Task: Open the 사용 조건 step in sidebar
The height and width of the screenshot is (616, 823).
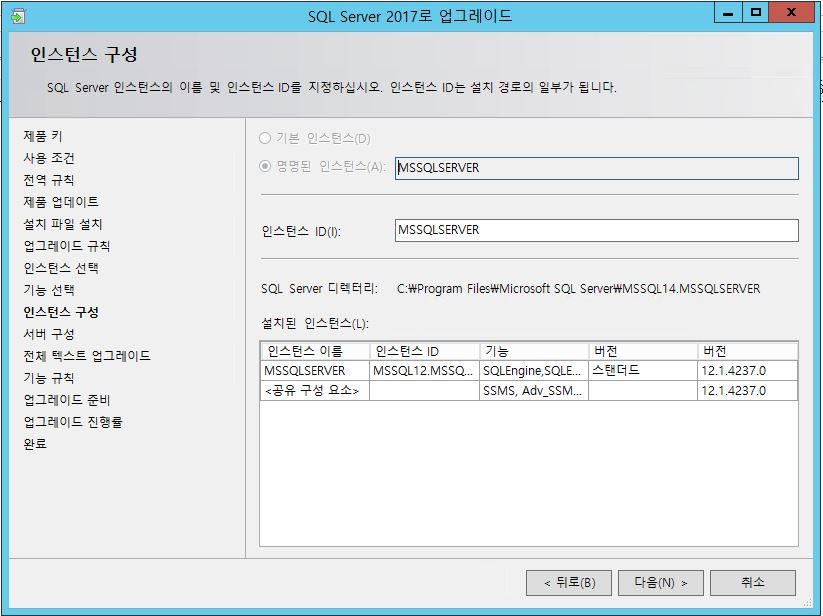Action: coord(49,158)
